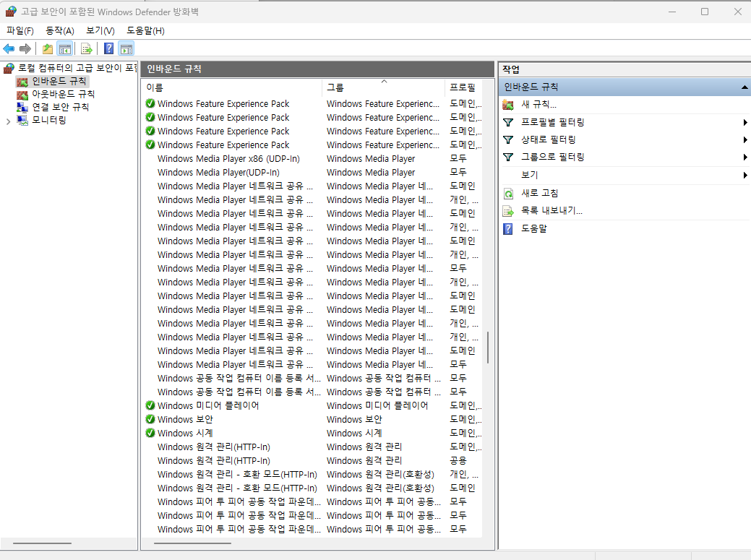
Task: Click the 그룹으로 필터링 funnel icon
Action: (x=508, y=157)
